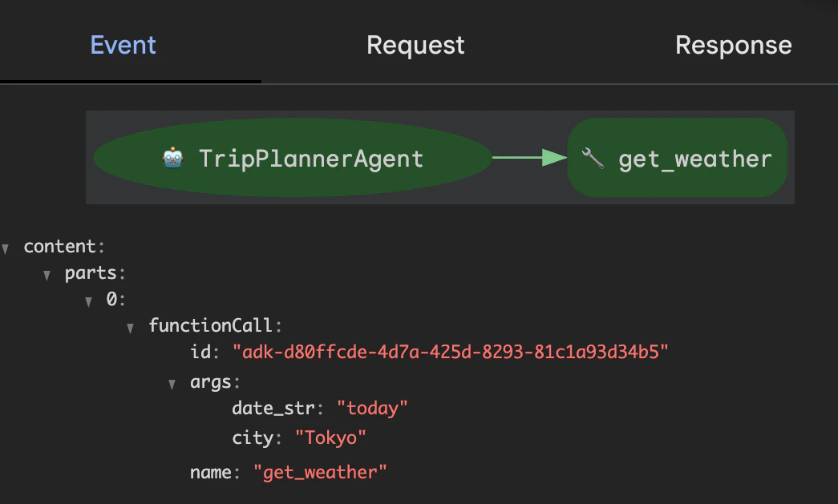Select the adk function call id value
The image size is (838, 504).
point(450,352)
